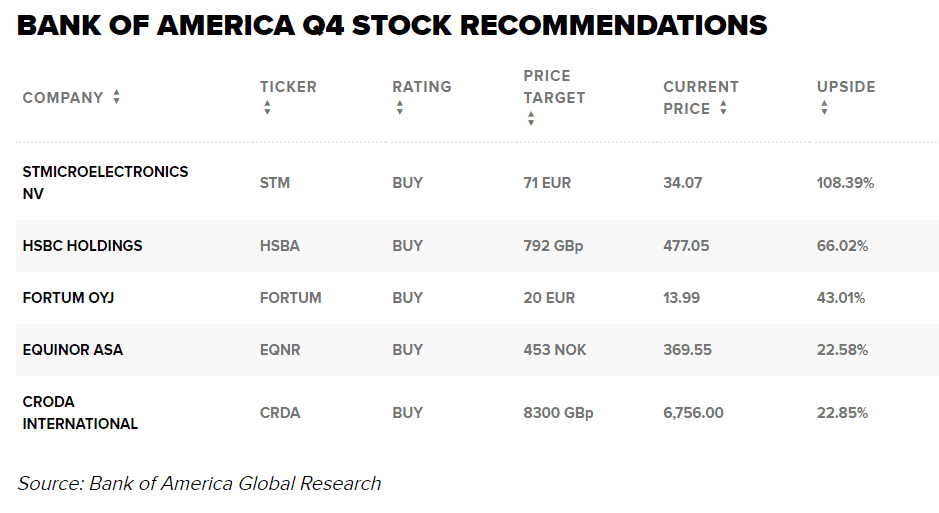Click the HSBA ticker symbol

click(280, 246)
